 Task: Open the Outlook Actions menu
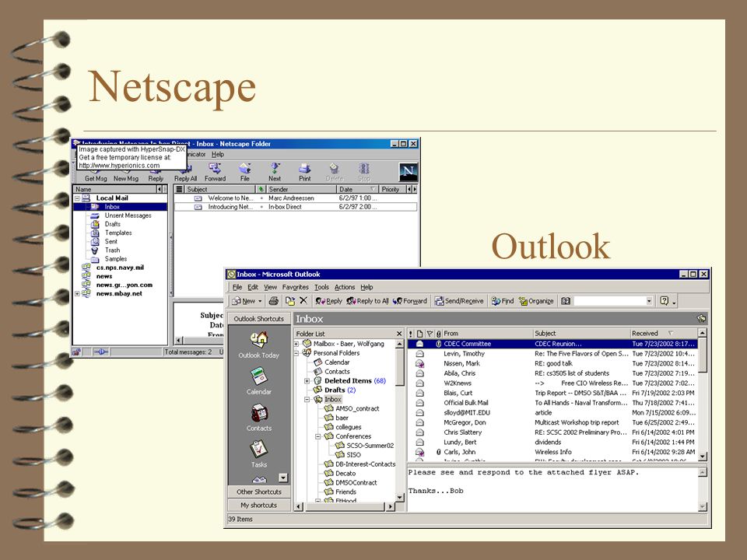(x=345, y=287)
